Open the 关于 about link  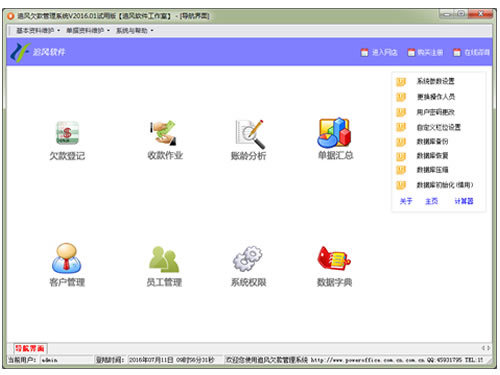[406, 201]
